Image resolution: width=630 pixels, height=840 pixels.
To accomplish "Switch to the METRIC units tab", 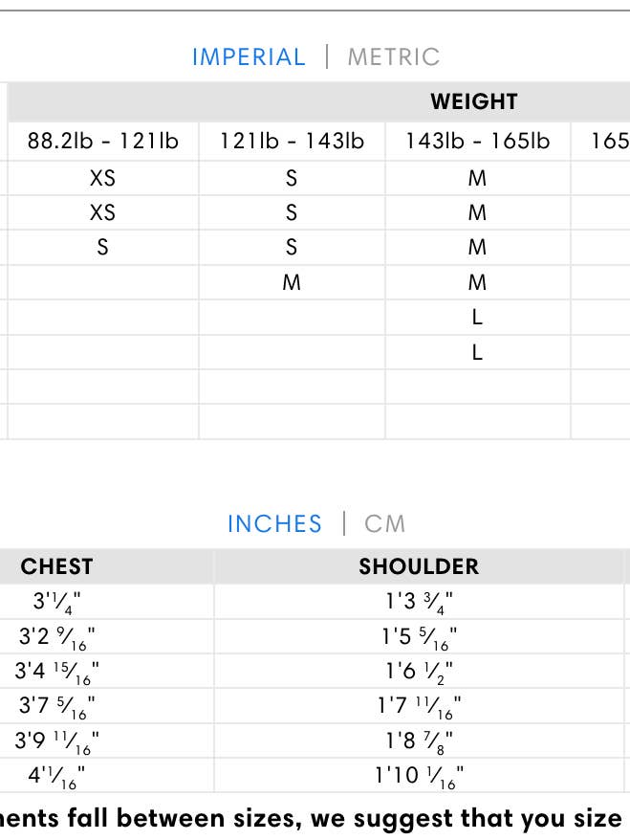I will coord(393,56).
